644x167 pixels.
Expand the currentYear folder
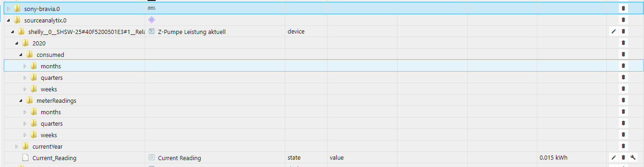point(17,146)
